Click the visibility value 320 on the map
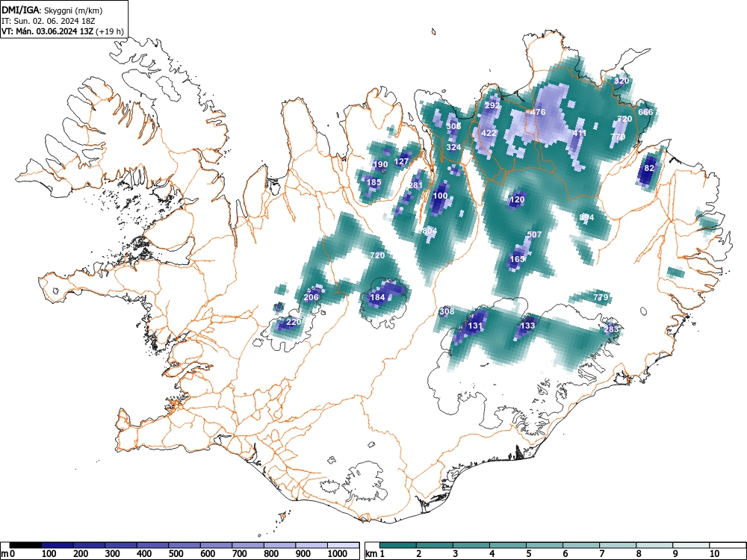The height and width of the screenshot is (560, 747). (622, 81)
